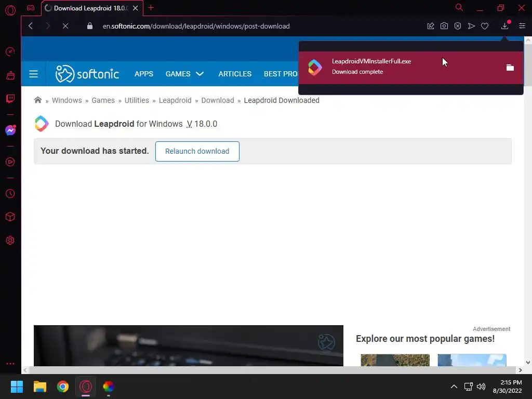Go to Softonic home breadcrumb icon
The height and width of the screenshot is (399, 532).
(x=38, y=100)
